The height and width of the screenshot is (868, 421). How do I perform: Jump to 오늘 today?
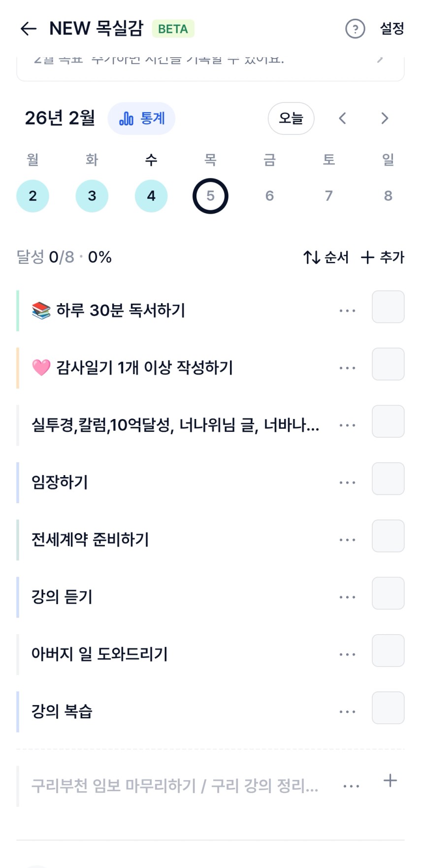pos(291,119)
